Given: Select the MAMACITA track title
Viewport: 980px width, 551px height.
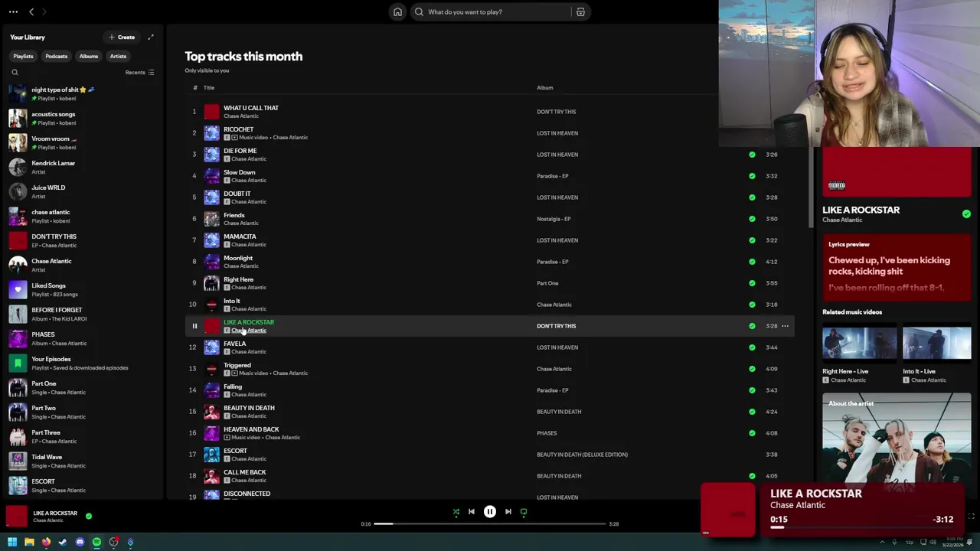Looking at the screenshot, I should 240,236.
